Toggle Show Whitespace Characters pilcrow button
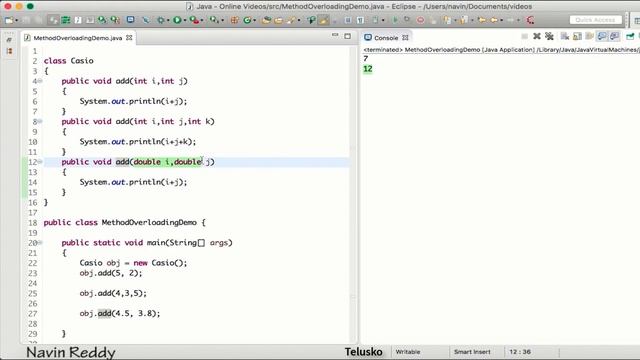This screenshot has height=360, width=640. pyautogui.click(x=360, y=20)
